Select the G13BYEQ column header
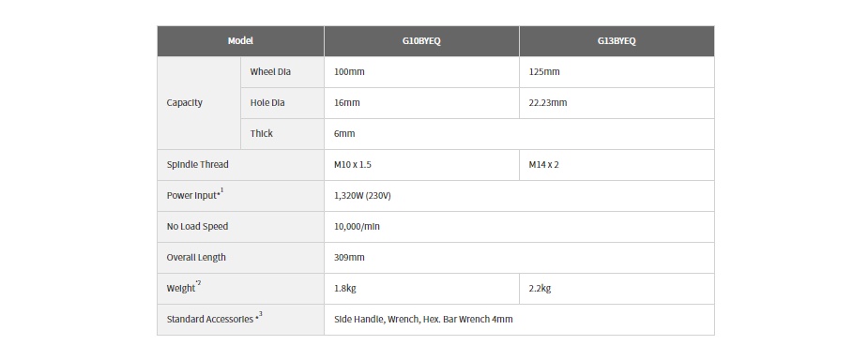The image size is (868, 345). coord(617,41)
